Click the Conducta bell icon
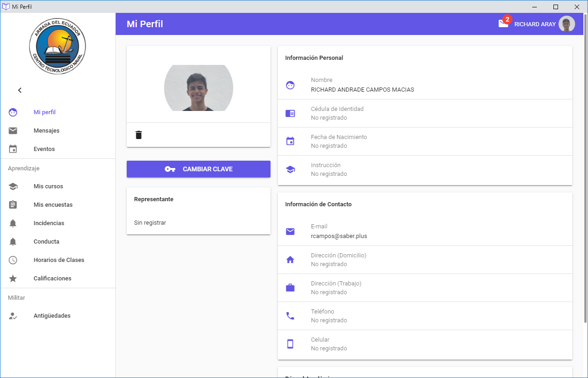Viewport: 588px width, 378px height. coord(13,242)
